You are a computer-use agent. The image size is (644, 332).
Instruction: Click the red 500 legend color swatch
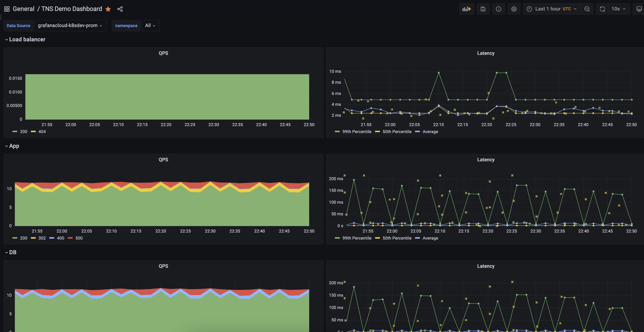[x=70, y=238]
